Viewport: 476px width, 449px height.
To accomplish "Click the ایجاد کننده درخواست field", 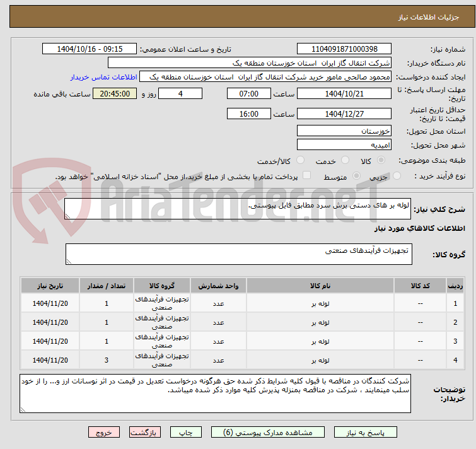I will pyautogui.click(x=265, y=77).
